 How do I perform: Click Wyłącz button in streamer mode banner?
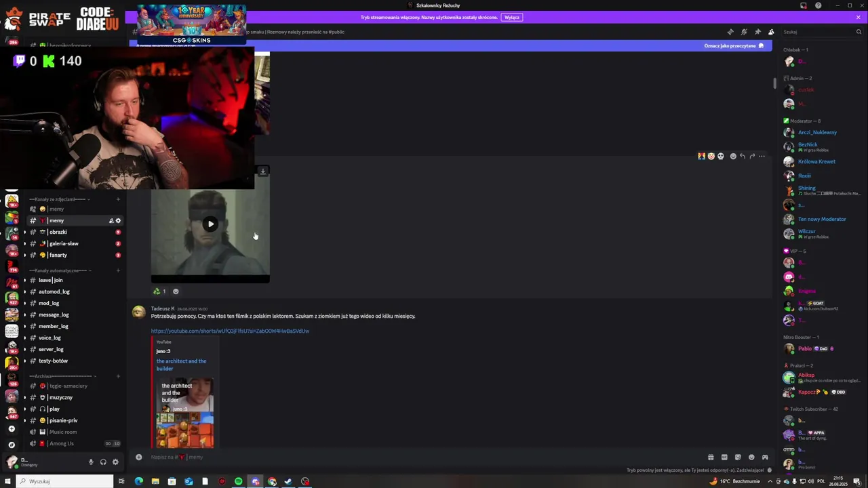coord(512,17)
